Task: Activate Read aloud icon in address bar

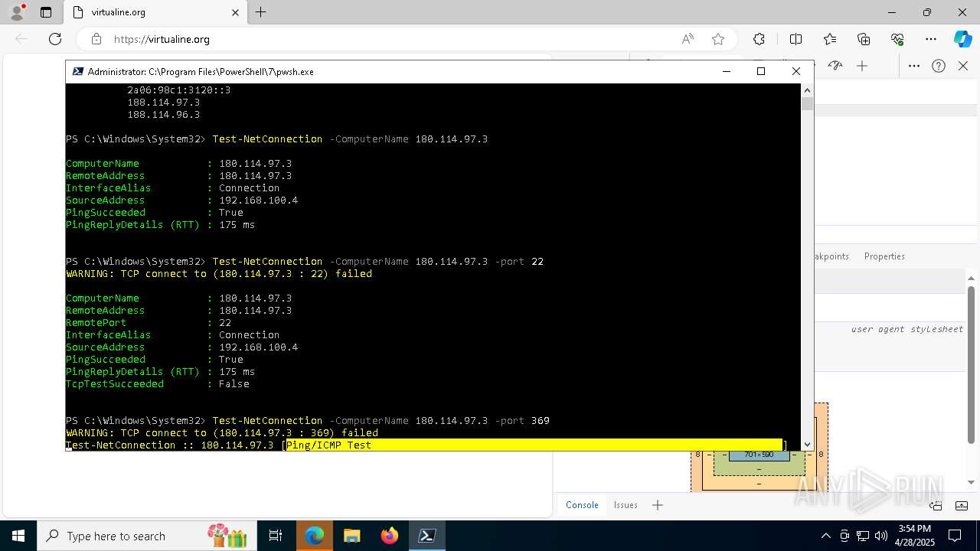Action: 688,39
